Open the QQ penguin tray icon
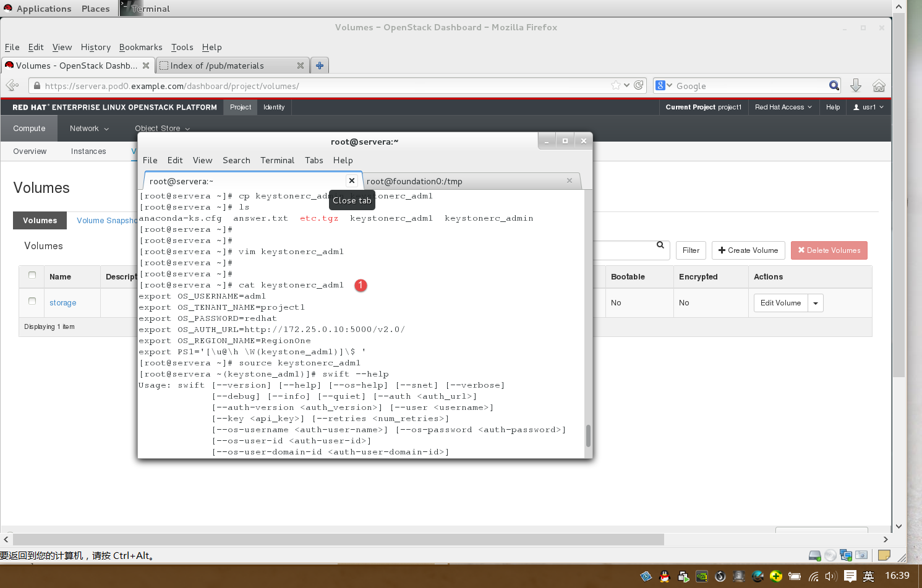This screenshot has height=588, width=922. click(x=665, y=576)
